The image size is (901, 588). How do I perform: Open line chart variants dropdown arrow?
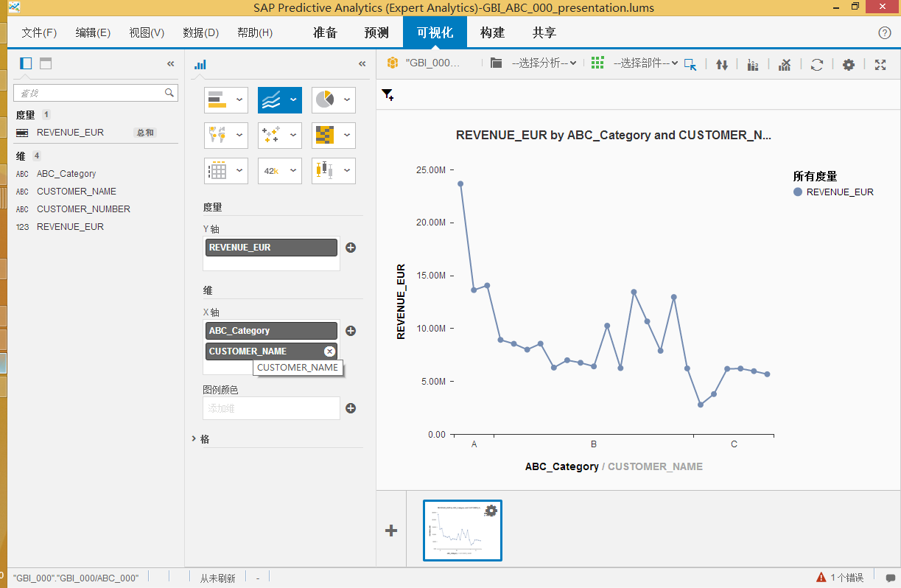[293, 99]
